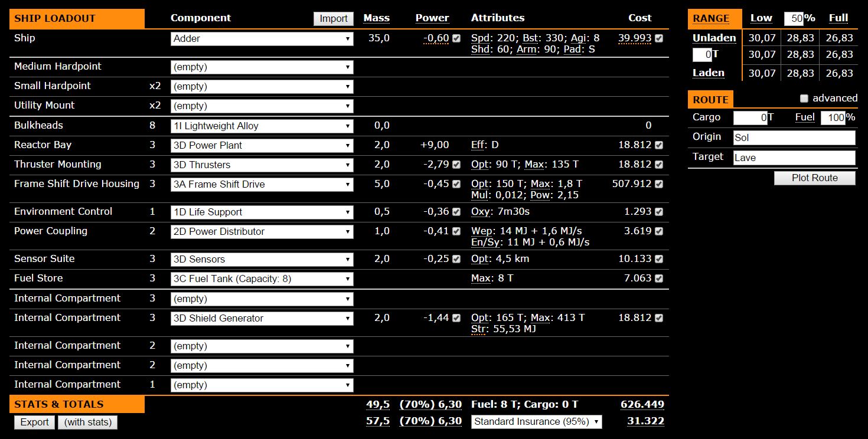This screenshot has width=868, height=439.
Task: Click the ship cost 39.993
Action: point(635,38)
